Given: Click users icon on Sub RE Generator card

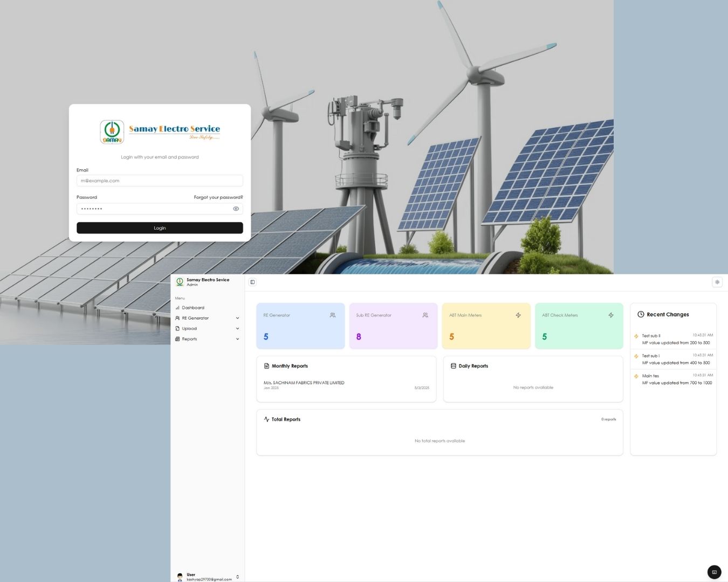Looking at the screenshot, I should (x=425, y=315).
